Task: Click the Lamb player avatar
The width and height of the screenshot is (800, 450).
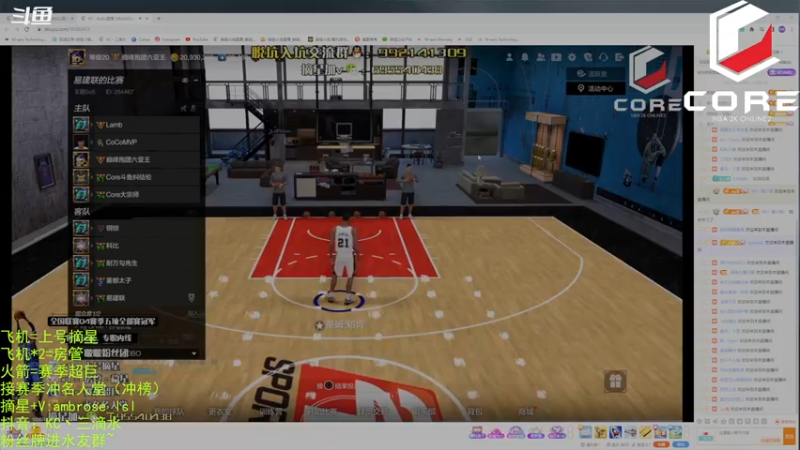Action: pos(81,124)
